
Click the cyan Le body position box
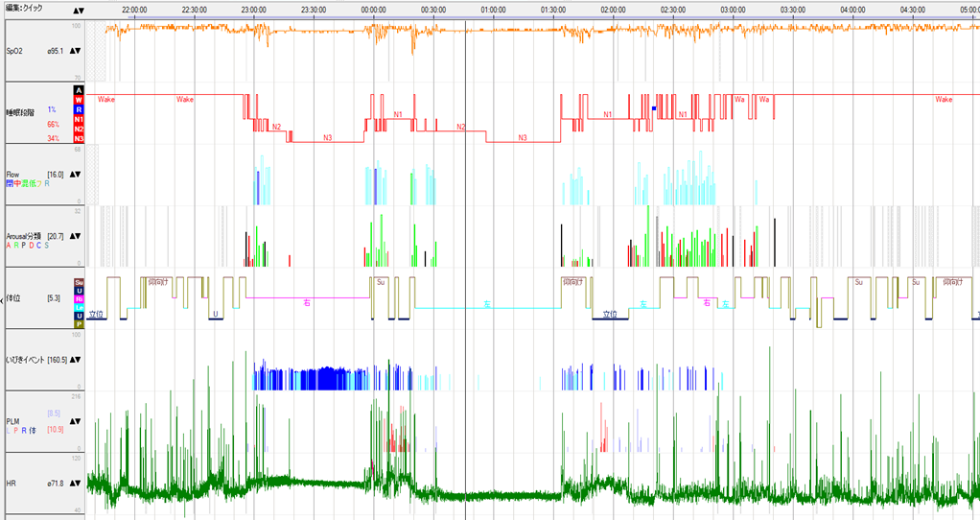pyautogui.click(x=79, y=307)
